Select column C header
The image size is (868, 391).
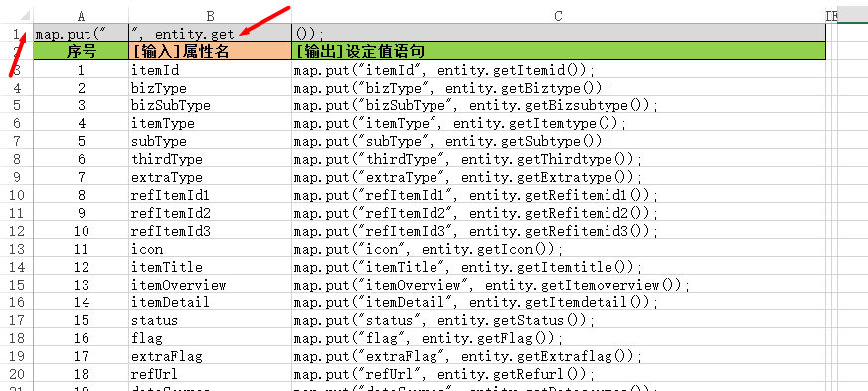pos(559,16)
